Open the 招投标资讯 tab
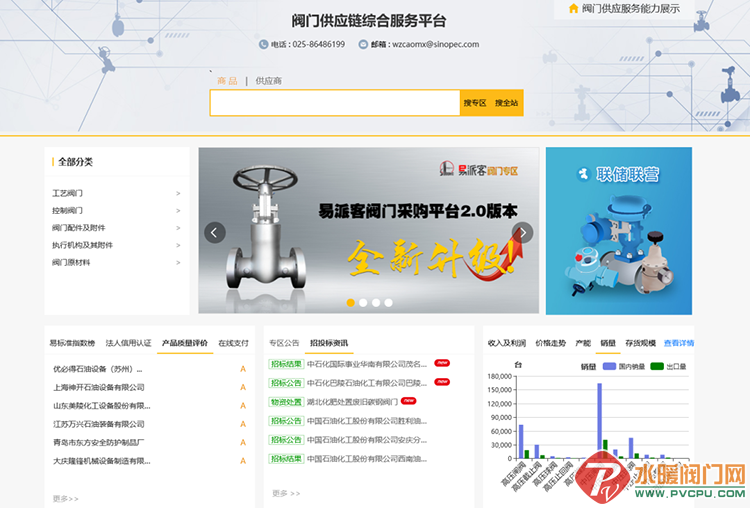This screenshot has height=508, width=750. 329,343
